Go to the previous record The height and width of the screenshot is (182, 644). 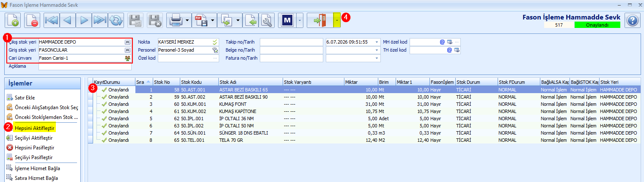(x=67, y=20)
